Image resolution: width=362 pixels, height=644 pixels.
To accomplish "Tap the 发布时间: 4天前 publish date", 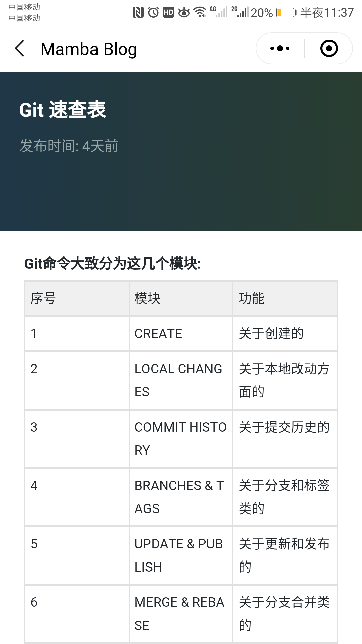I will [69, 146].
